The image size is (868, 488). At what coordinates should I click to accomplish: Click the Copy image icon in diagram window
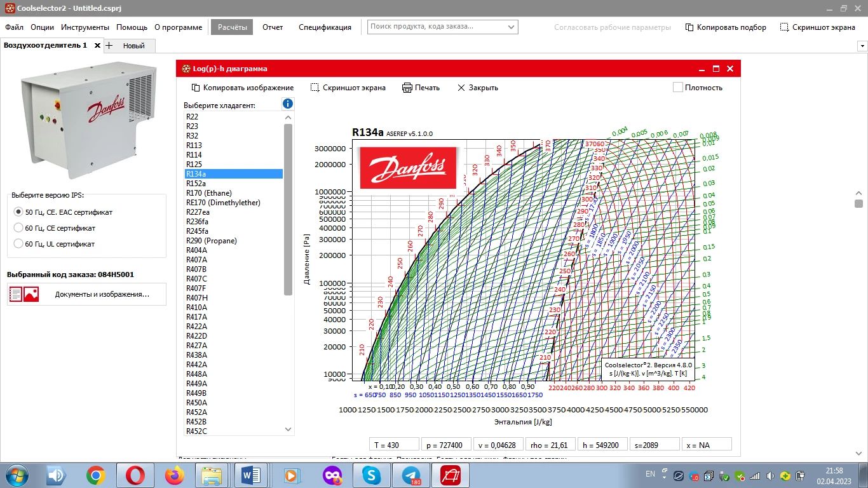(196, 88)
